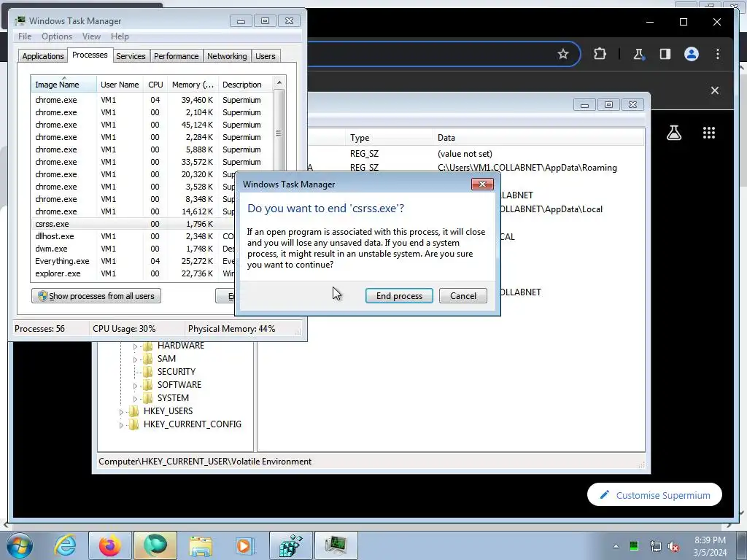Open the Options menu in Task Manager
This screenshot has width=747, height=560.
[x=57, y=36]
